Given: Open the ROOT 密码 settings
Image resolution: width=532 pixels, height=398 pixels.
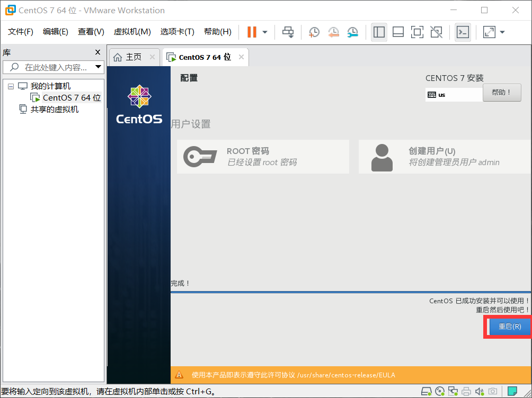Looking at the screenshot, I should click(x=263, y=157).
